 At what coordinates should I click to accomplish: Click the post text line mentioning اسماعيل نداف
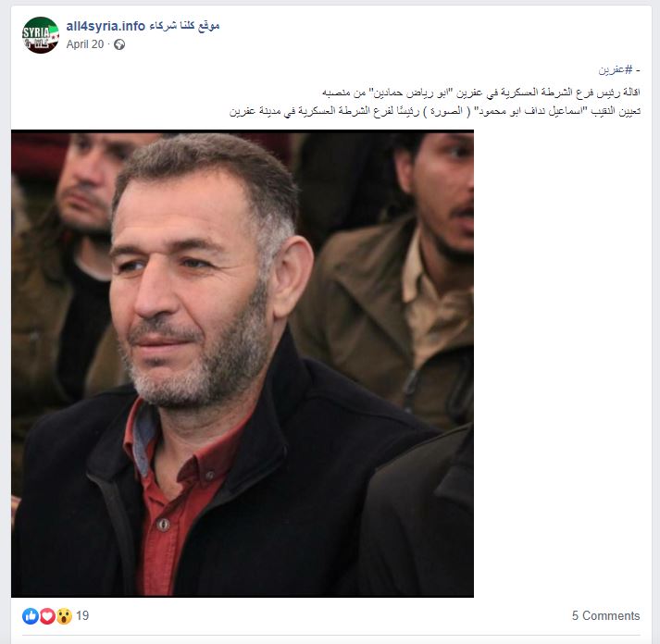435,111
